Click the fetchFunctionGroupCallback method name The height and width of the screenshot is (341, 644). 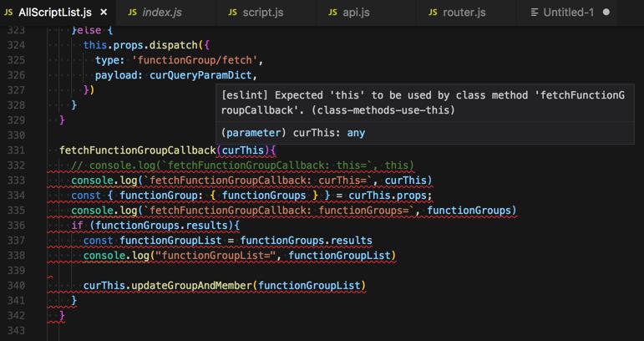coord(137,150)
